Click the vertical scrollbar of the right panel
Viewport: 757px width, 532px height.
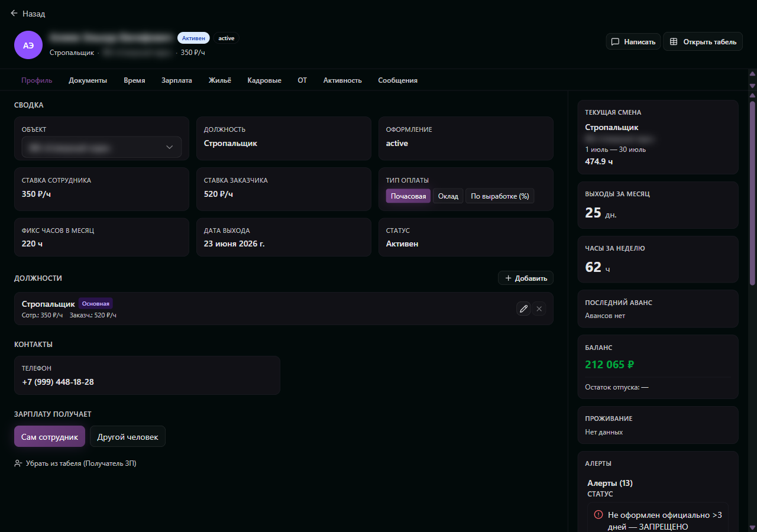[x=752, y=309]
